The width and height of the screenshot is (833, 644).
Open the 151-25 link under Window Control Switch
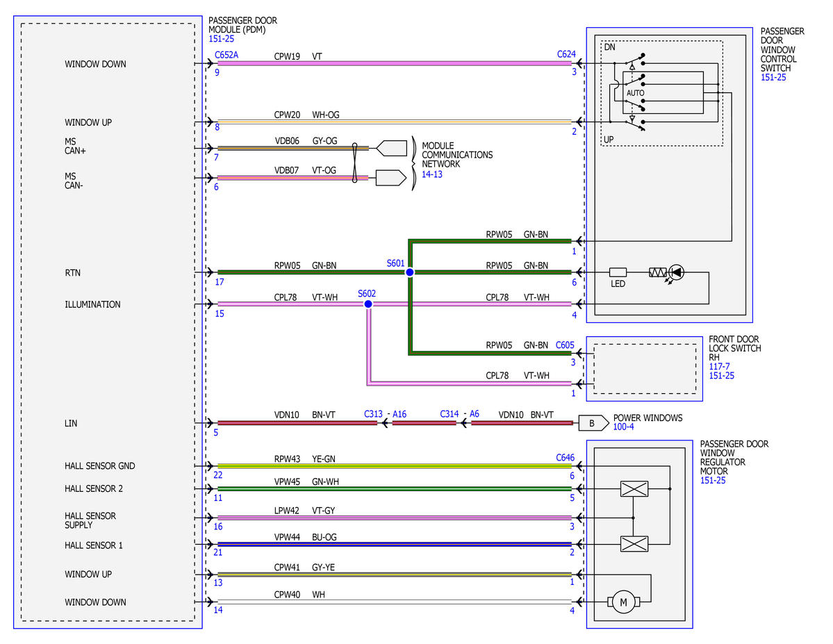point(773,78)
